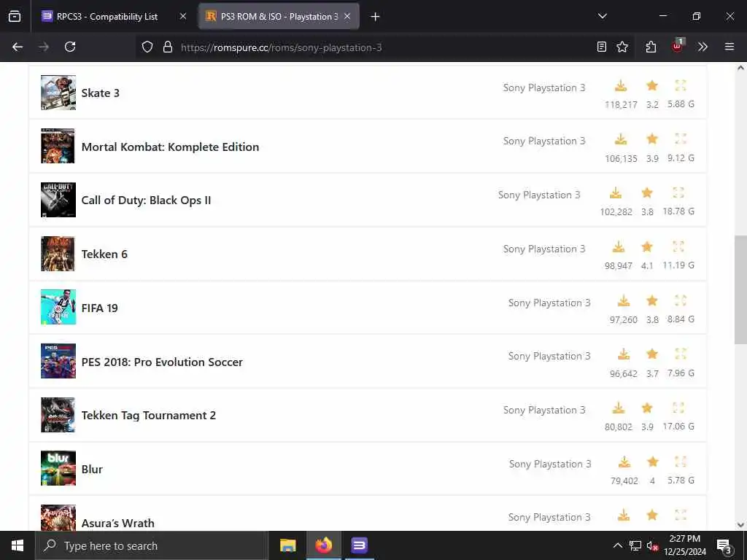
Task: Click the download icon for FIFA 19
Action: [x=624, y=300]
